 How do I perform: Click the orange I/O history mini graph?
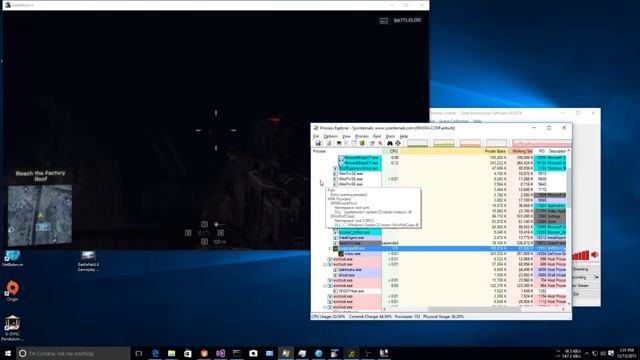[x=470, y=143]
